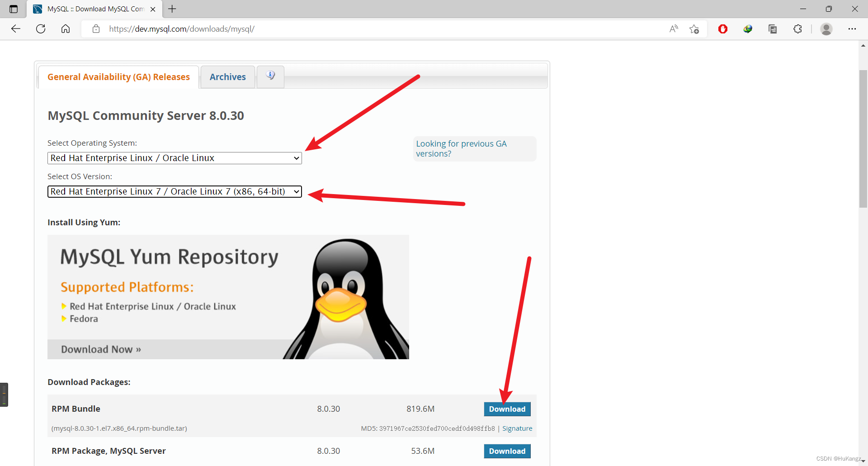Close the MySQL Download tab

click(x=153, y=9)
